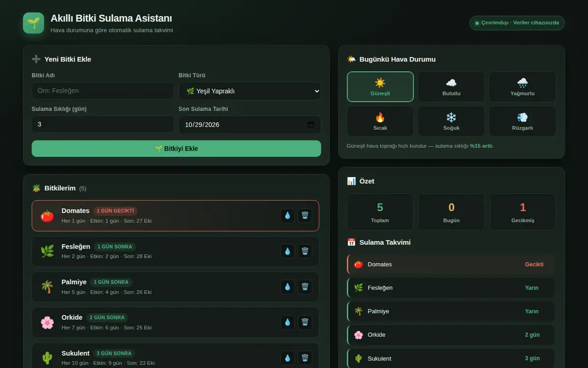Click the 'Yeni Bitki Ekle' heading
Image resolution: width=588 pixels, height=368 pixels.
coord(68,59)
